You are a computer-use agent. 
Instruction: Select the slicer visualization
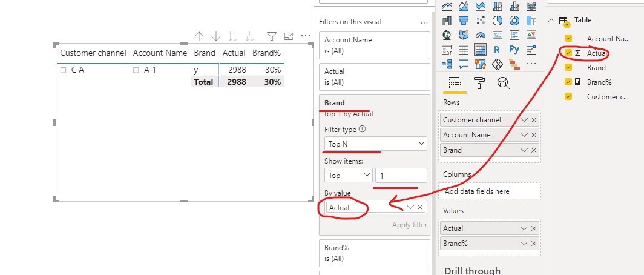[x=447, y=50]
